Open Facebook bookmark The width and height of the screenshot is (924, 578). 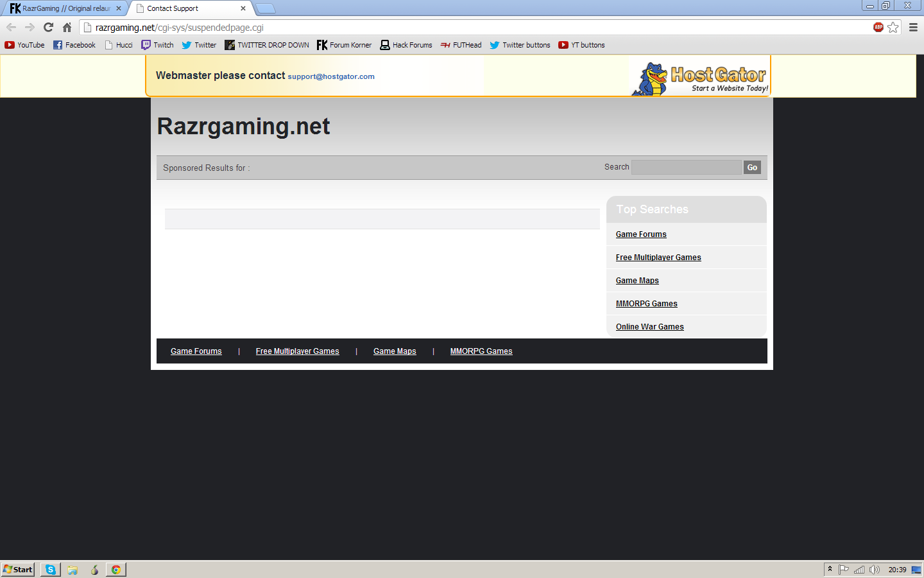pos(74,45)
